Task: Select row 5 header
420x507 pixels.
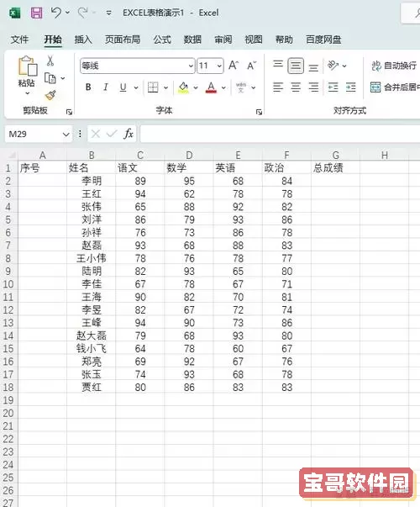Action: pos(8,219)
